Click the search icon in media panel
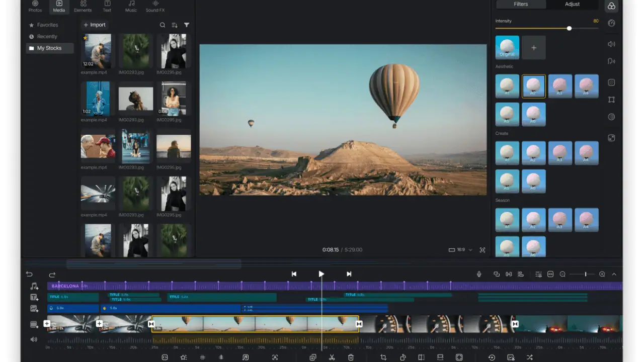Screen dimensions: 644x362 163,25
